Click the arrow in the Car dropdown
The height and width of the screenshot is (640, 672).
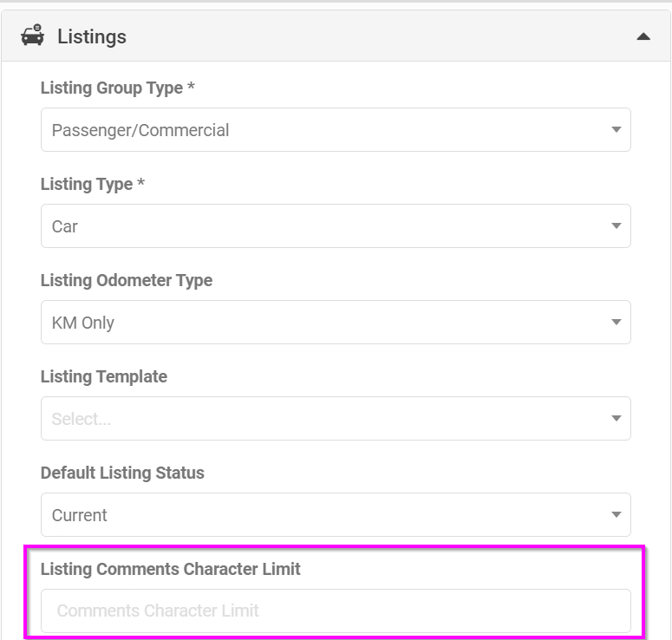click(617, 225)
